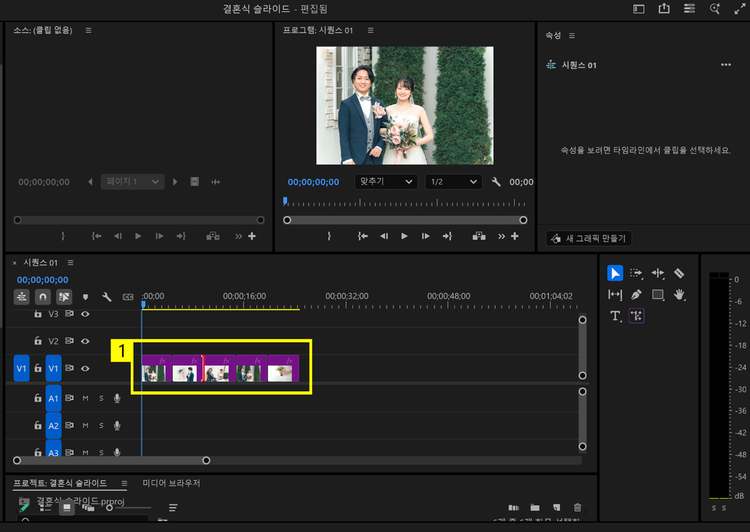The width and height of the screenshot is (750, 532).
Task: Add a marker in the timeline
Action: click(x=86, y=297)
